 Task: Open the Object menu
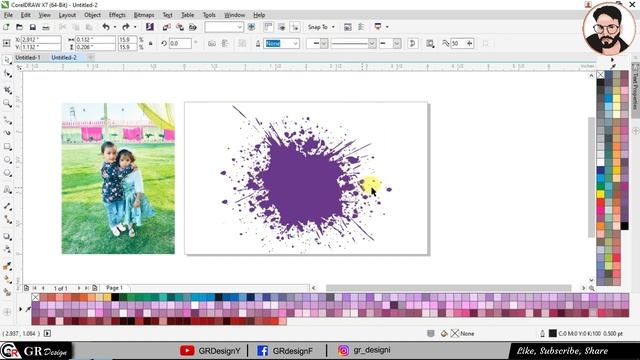tap(92, 15)
